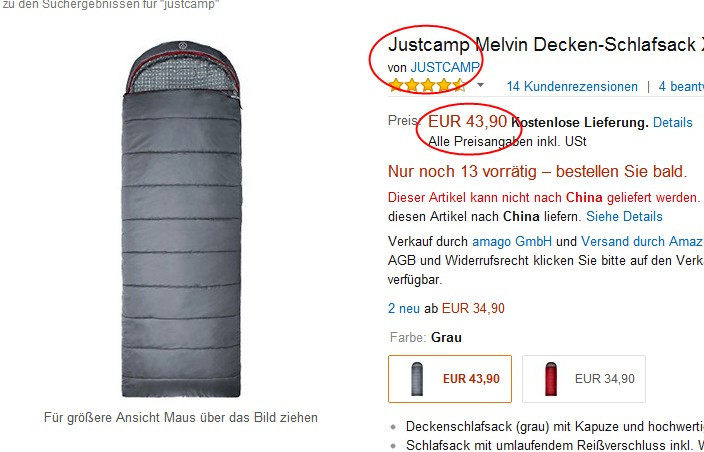Click the Details link after Kostenlose Lieferung
The height and width of the screenshot is (452, 704).
coord(673,122)
